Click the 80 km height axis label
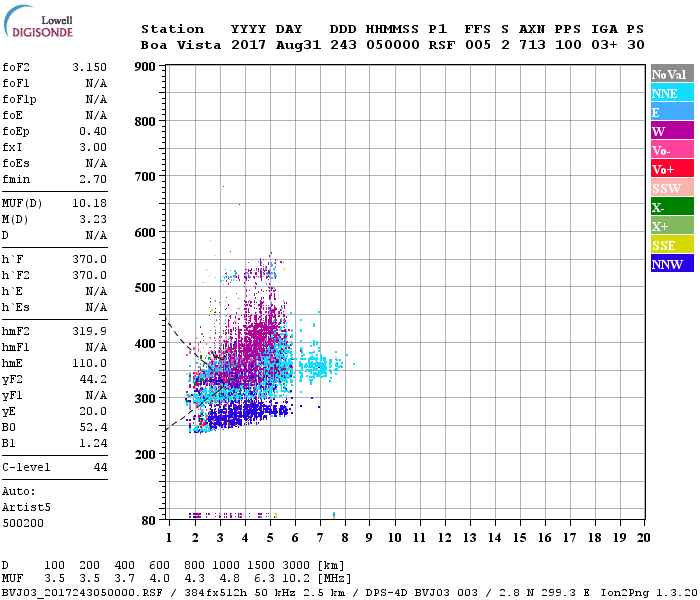Screen dimensions: 700x600 149,520
